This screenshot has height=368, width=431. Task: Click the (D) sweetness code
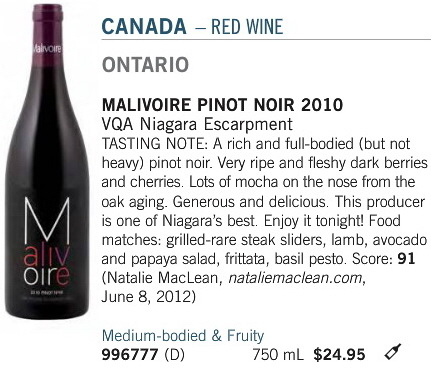[x=174, y=354]
